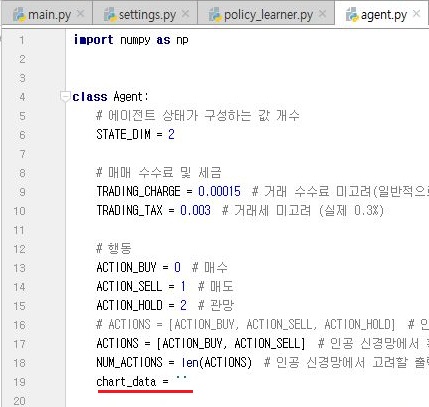Viewport: 429px width, 407px height.
Task: Close the policy_learner.py tab
Action: point(322,14)
